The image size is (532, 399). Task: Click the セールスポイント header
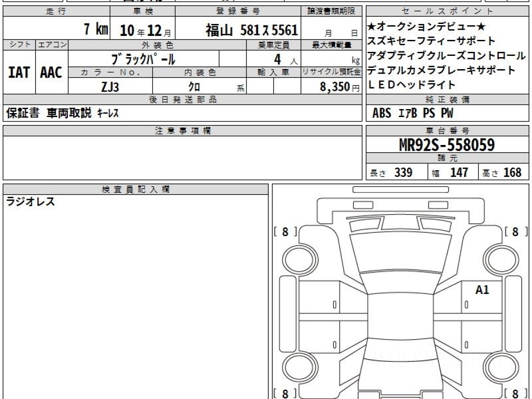pos(447,12)
